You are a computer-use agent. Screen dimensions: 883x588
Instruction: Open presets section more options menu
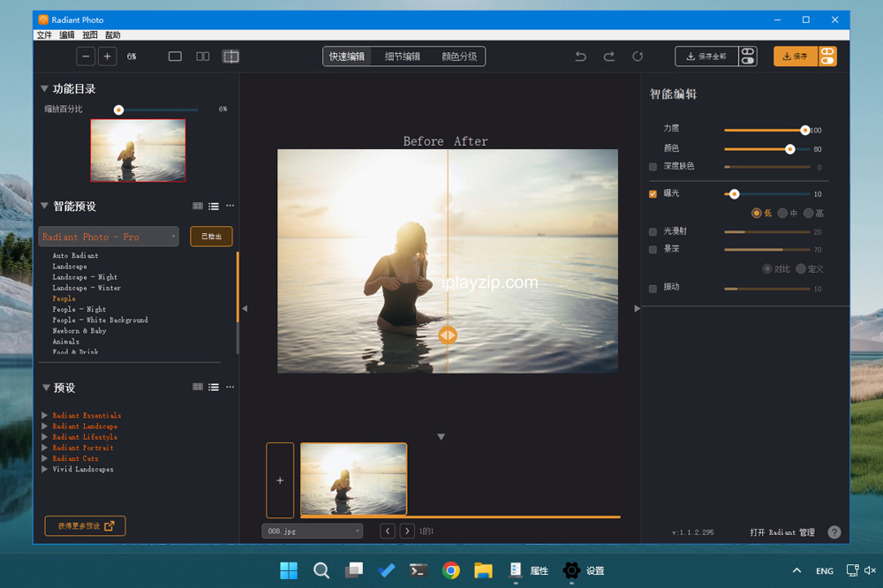230,387
